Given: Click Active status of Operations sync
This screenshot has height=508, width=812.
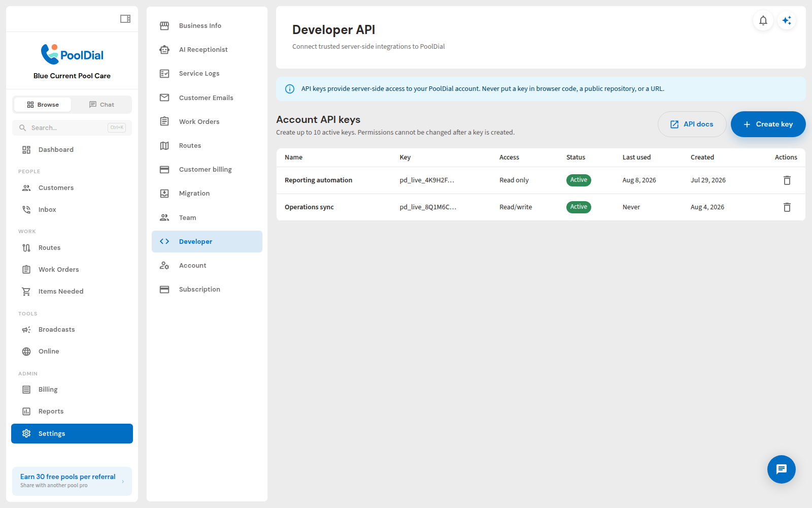Looking at the screenshot, I should (x=579, y=207).
